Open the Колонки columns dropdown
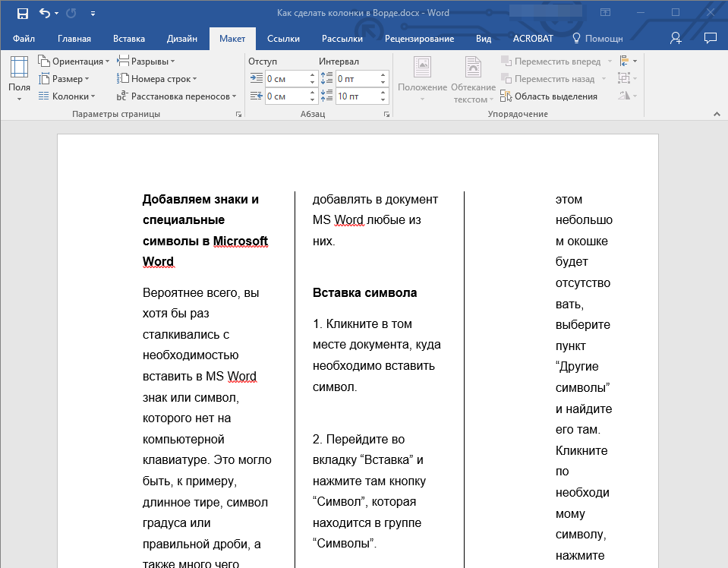The width and height of the screenshot is (728, 568). click(x=68, y=96)
